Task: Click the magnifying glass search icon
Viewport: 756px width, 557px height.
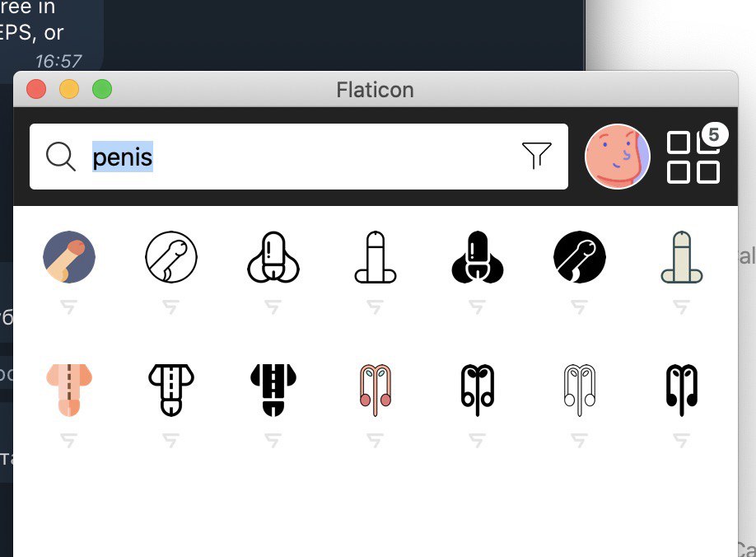Action: 61,157
